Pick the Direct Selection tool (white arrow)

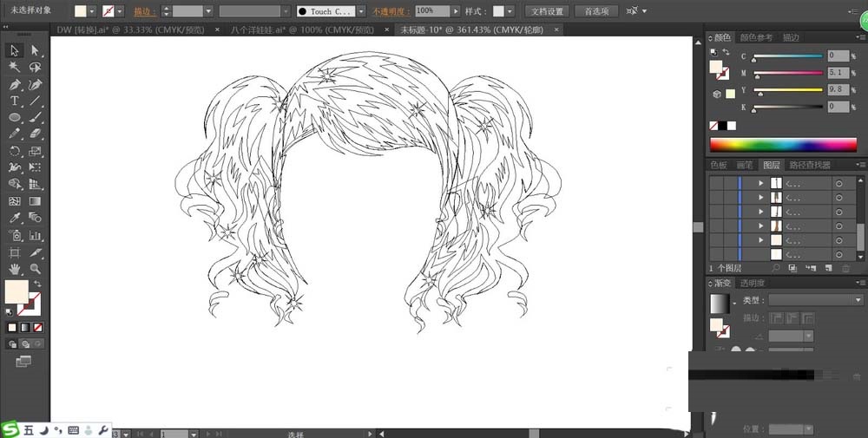click(x=36, y=50)
